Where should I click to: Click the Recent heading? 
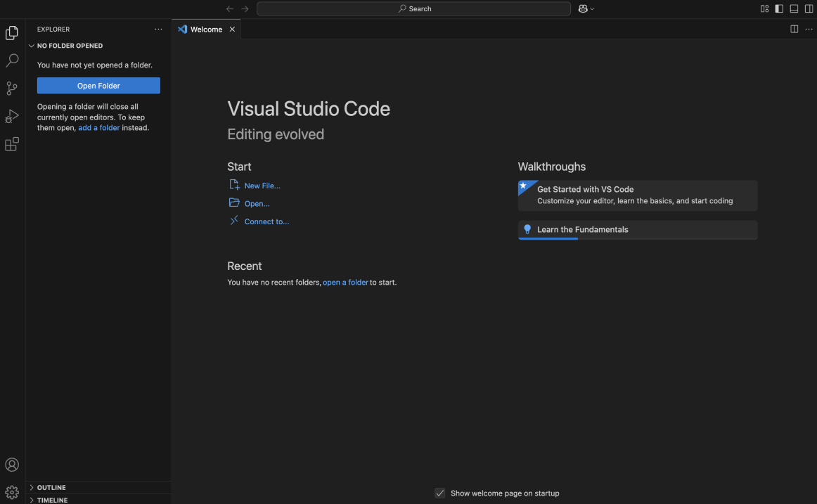[x=245, y=266]
